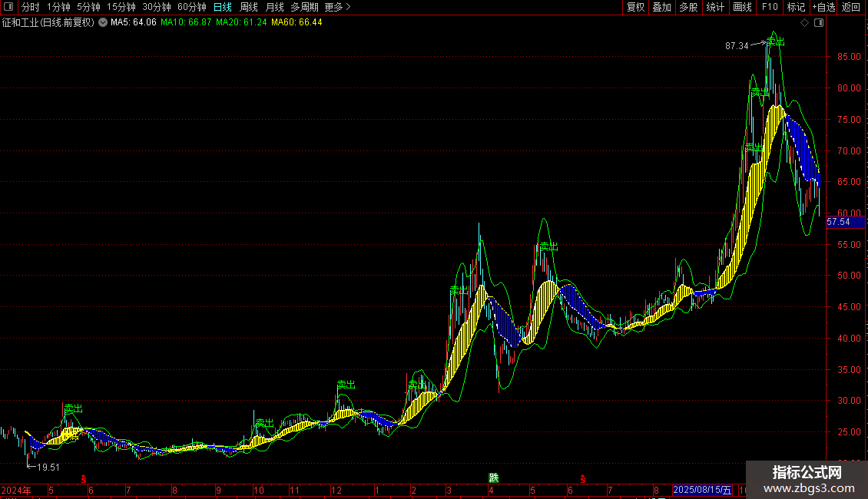Open the 复权 adjustment menu
Viewport: 868px width, 499px height.
coord(635,7)
